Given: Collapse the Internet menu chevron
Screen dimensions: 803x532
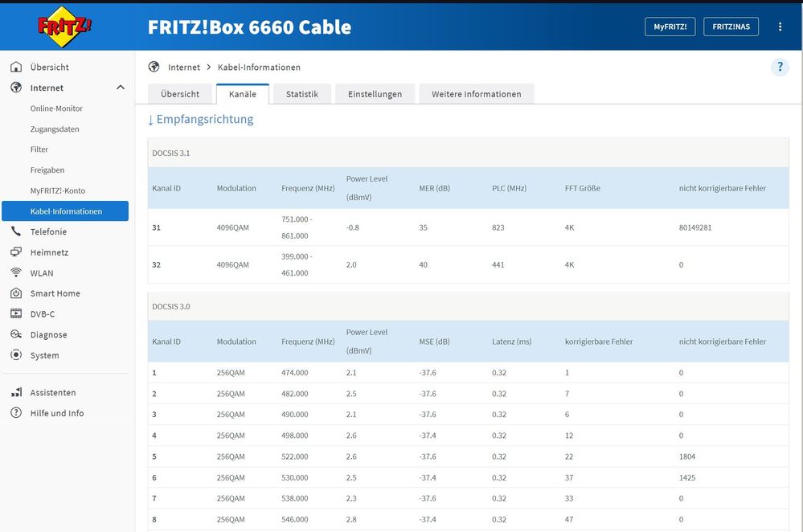Looking at the screenshot, I should (121, 88).
